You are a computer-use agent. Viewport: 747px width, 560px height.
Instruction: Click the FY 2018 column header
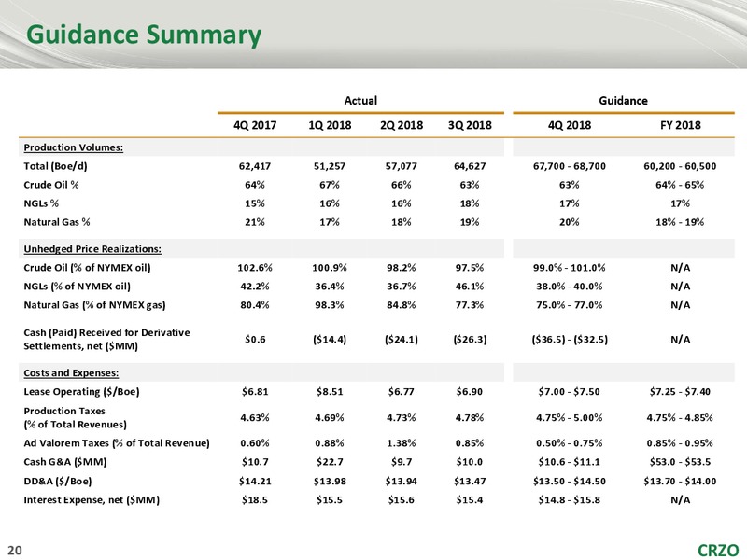coord(681,125)
